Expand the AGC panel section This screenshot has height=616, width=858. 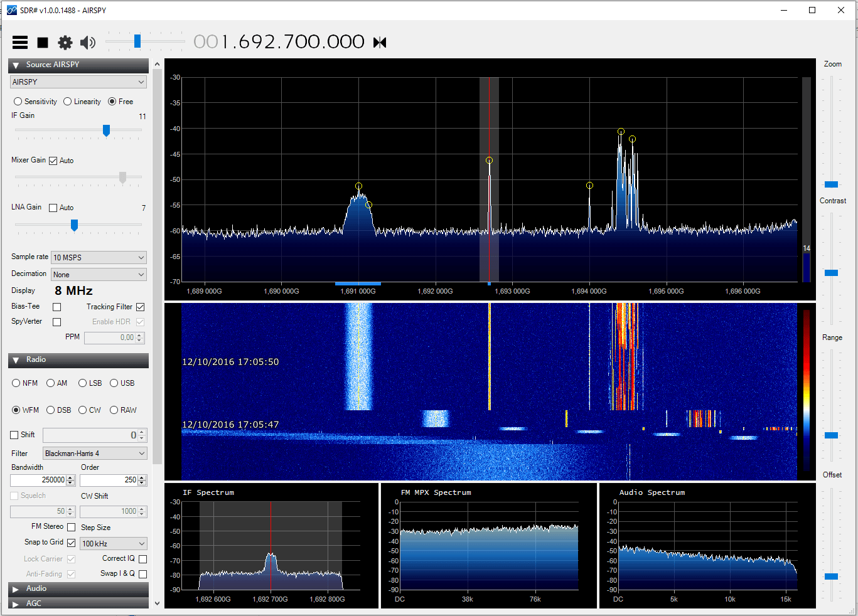(x=16, y=603)
